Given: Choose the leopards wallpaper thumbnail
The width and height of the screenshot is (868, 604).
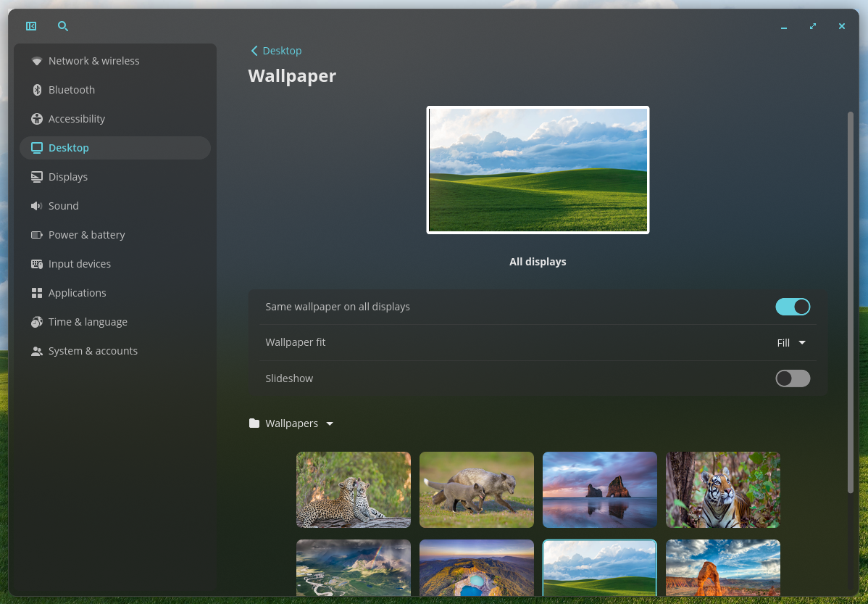Looking at the screenshot, I should (x=354, y=489).
